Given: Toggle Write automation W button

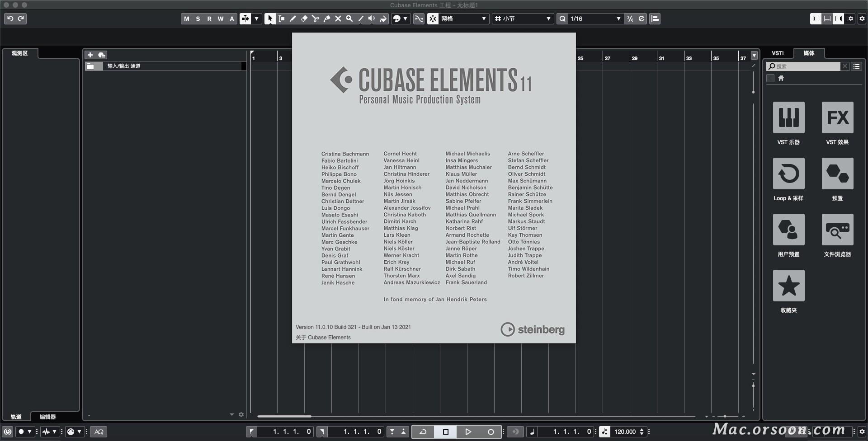Looking at the screenshot, I should [x=220, y=19].
